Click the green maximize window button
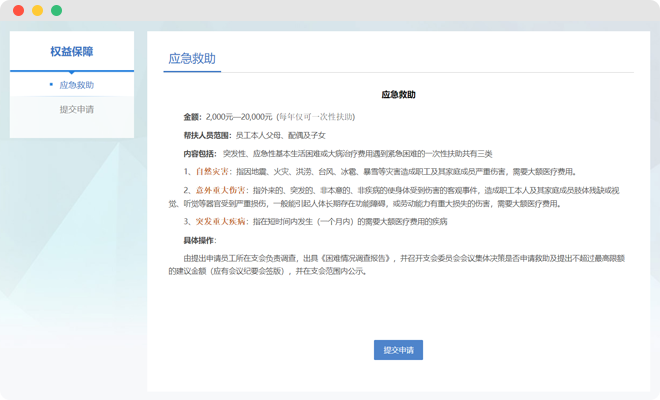This screenshot has height=400, width=660. [x=56, y=11]
